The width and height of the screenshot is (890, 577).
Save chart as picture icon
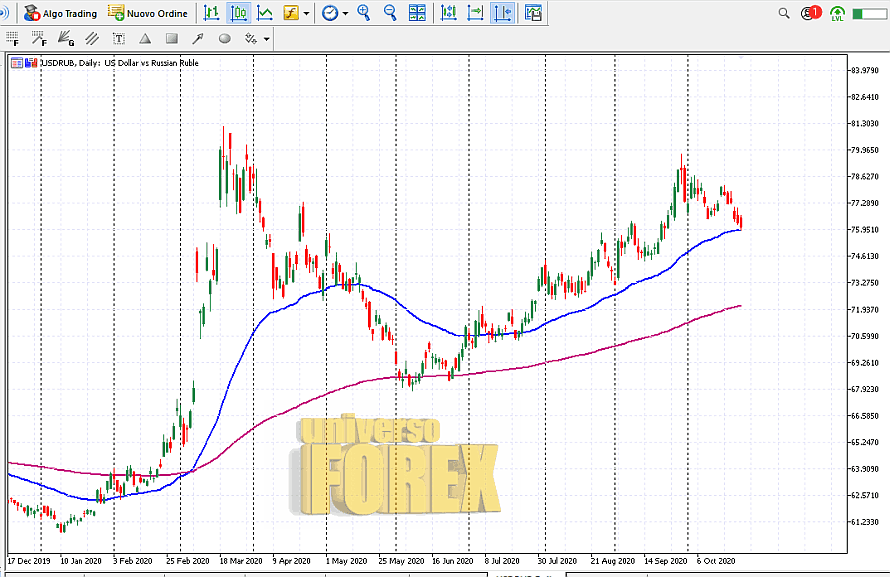[x=534, y=13]
